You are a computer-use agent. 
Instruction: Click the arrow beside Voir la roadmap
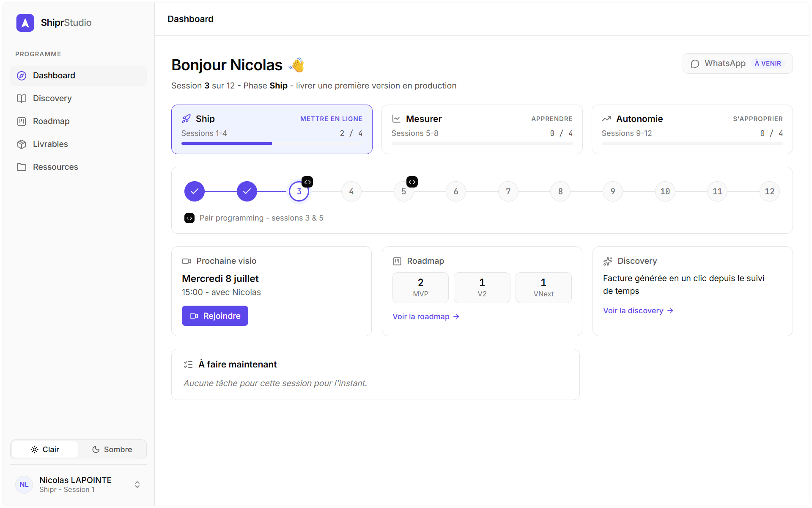pos(456,317)
